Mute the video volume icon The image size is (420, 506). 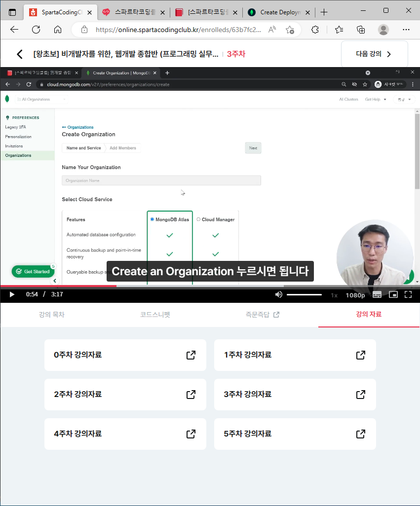(x=278, y=294)
